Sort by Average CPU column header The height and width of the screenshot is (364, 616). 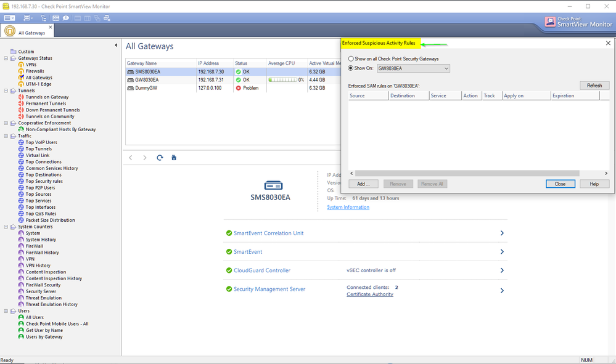287,63
